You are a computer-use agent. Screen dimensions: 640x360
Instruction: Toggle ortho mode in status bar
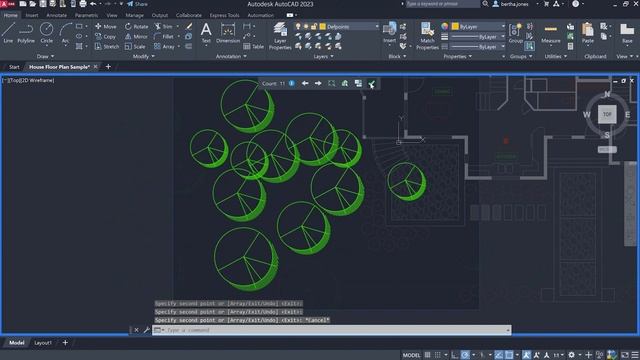coord(454,355)
